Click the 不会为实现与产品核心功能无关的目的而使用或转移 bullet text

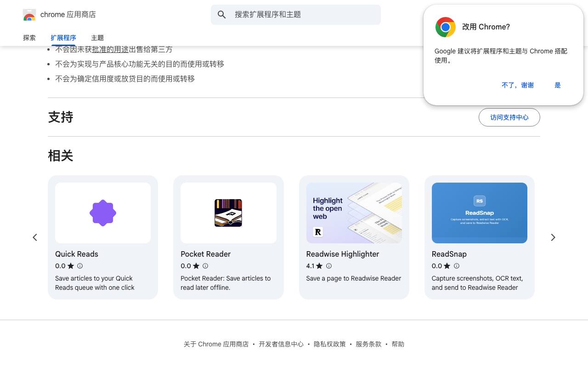tap(140, 64)
